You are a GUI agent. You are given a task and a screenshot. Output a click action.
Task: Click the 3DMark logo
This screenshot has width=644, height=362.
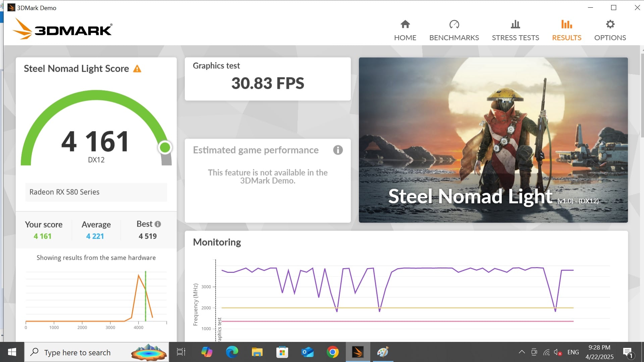coord(62,29)
